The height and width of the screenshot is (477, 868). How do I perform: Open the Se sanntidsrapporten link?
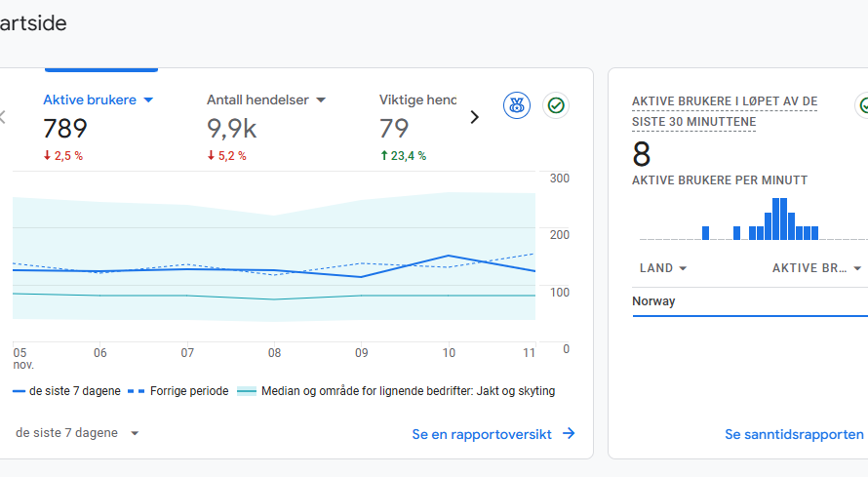click(x=794, y=434)
